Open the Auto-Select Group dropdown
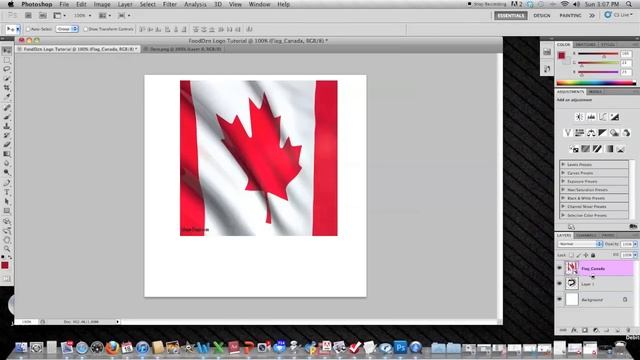Image resolution: width=640 pixels, height=360 pixels. point(67,29)
